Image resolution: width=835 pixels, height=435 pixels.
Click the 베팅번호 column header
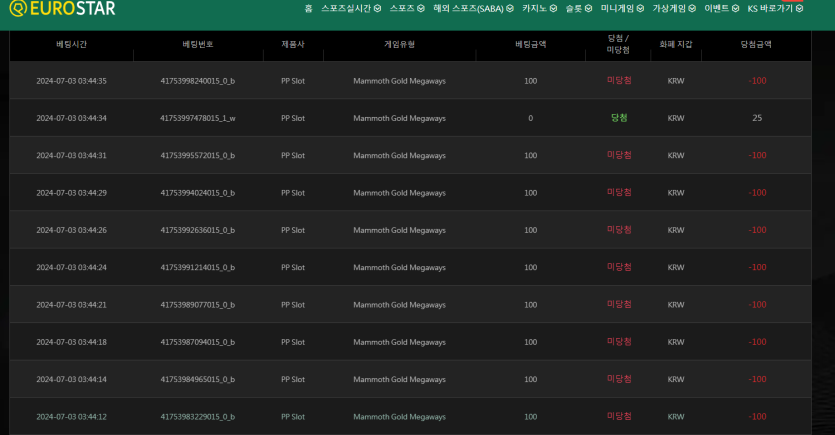(x=198, y=44)
